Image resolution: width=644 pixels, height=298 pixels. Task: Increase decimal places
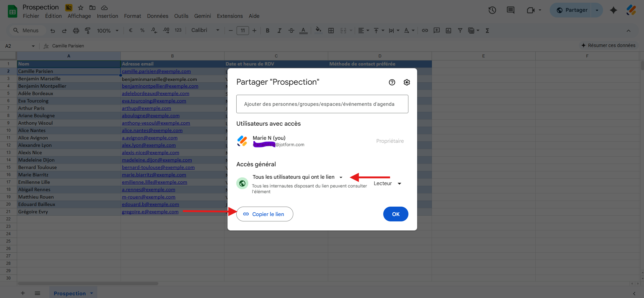[166, 30]
